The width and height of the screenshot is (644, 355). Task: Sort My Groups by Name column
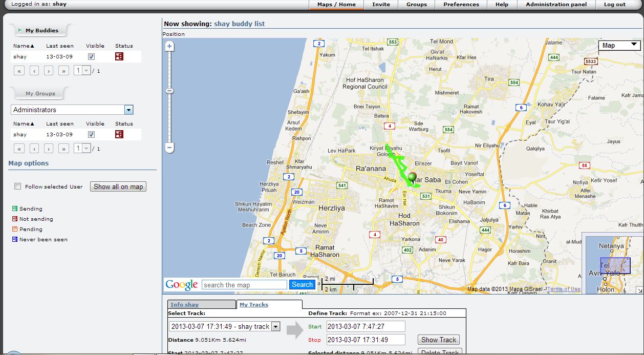[x=24, y=123]
